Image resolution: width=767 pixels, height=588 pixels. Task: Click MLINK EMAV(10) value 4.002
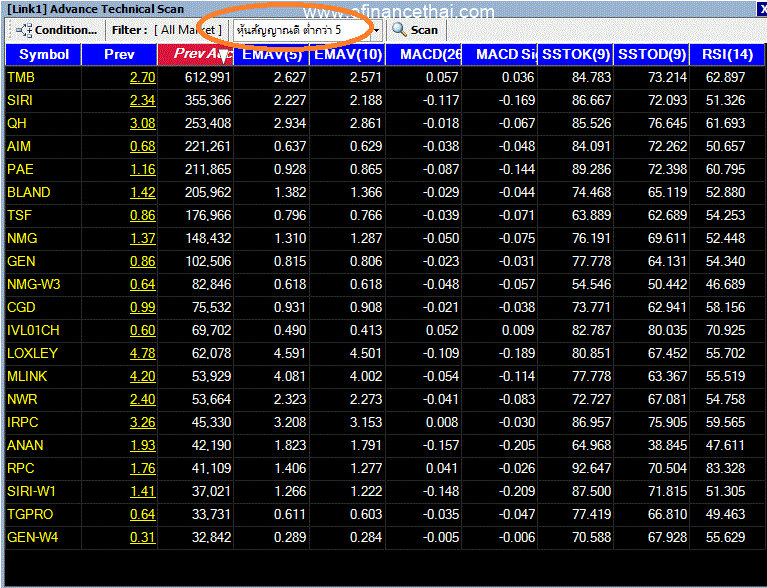click(366, 376)
